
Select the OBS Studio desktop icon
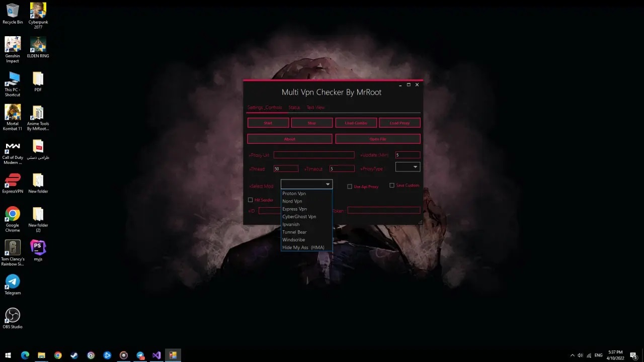point(13,318)
